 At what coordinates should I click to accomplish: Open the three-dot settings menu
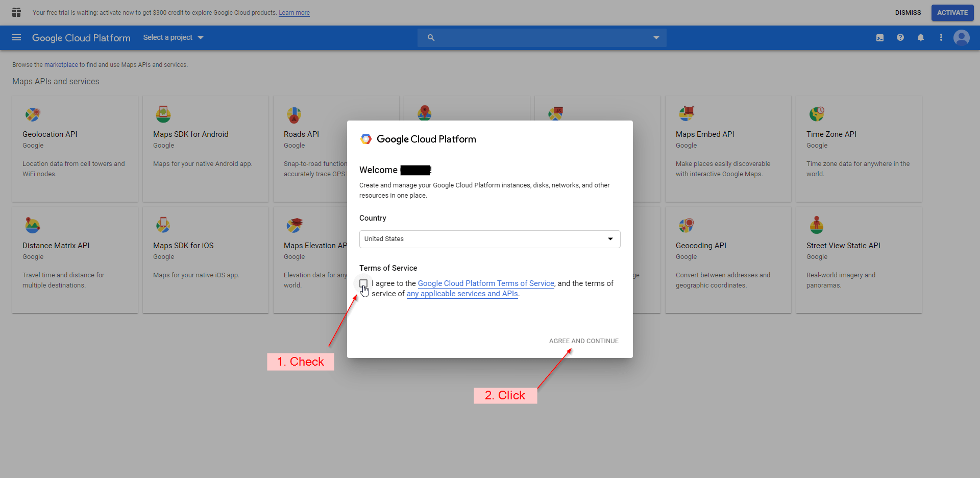point(941,38)
